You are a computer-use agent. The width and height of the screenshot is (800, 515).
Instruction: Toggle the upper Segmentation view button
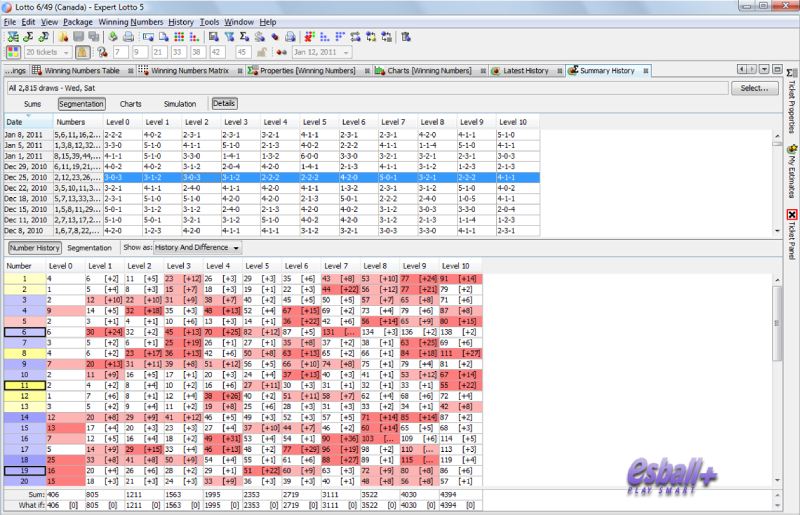tap(82, 104)
